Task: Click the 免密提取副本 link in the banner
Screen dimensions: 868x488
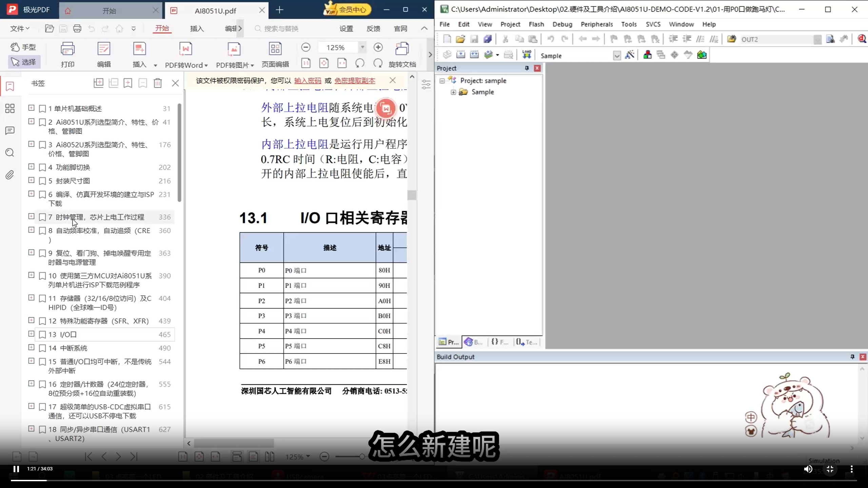Action: tap(354, 81)
